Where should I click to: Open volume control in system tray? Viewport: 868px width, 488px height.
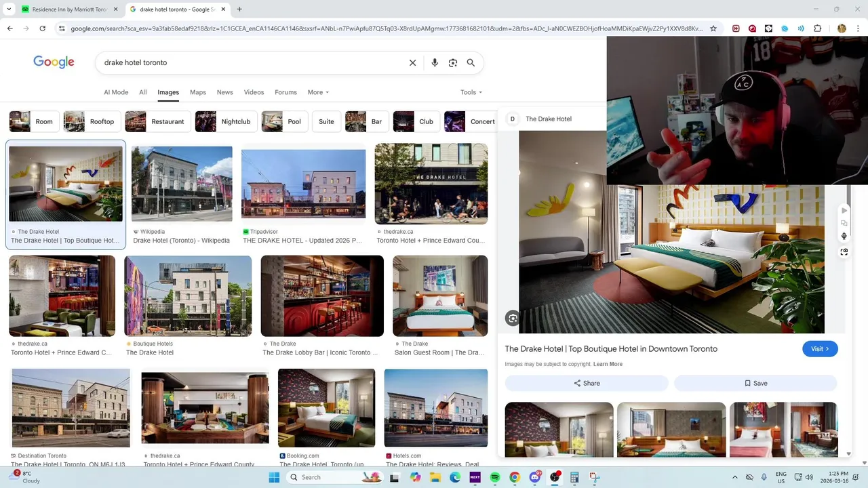pyautogui.click(x=809, y=477)
